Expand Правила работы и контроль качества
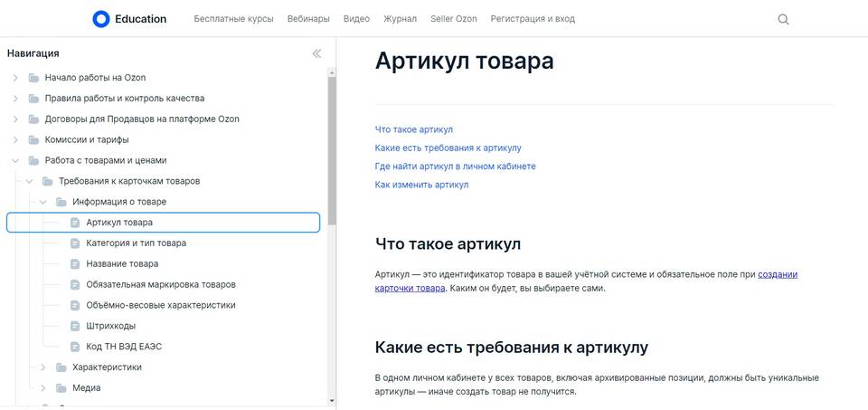The width and height of the screenshot is (868, 410). click(15, 99)
